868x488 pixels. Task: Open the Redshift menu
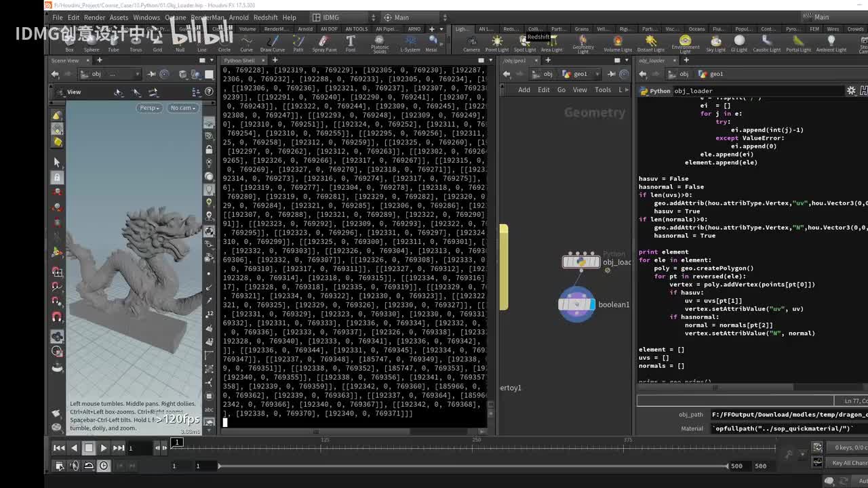(266, 18)
